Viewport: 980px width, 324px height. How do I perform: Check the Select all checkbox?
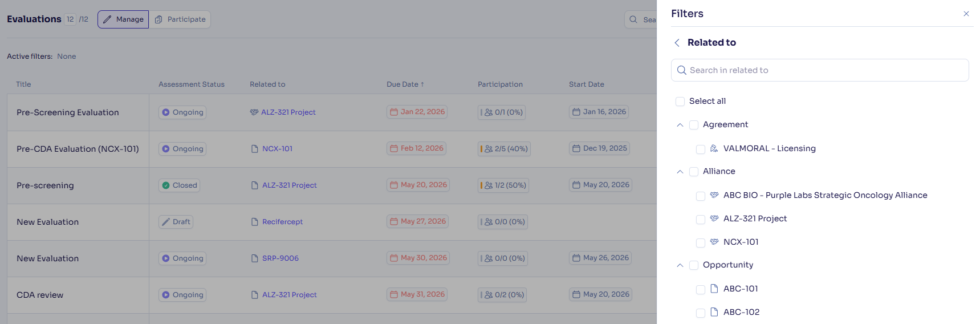click(x=680, y=102)
